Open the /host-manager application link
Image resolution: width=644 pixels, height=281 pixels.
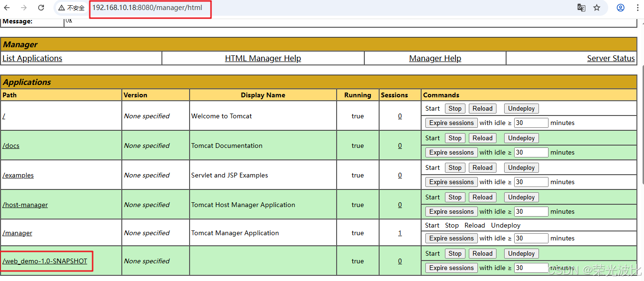[25, 205]
